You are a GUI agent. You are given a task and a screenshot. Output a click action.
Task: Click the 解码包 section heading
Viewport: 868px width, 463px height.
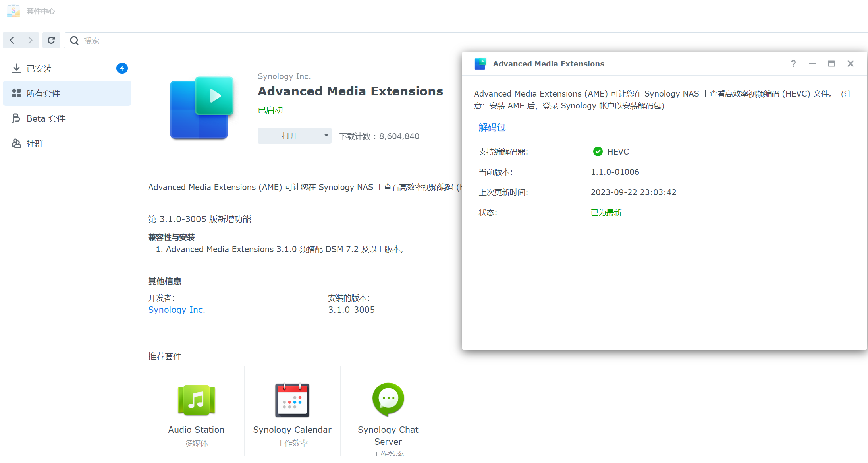492,127
